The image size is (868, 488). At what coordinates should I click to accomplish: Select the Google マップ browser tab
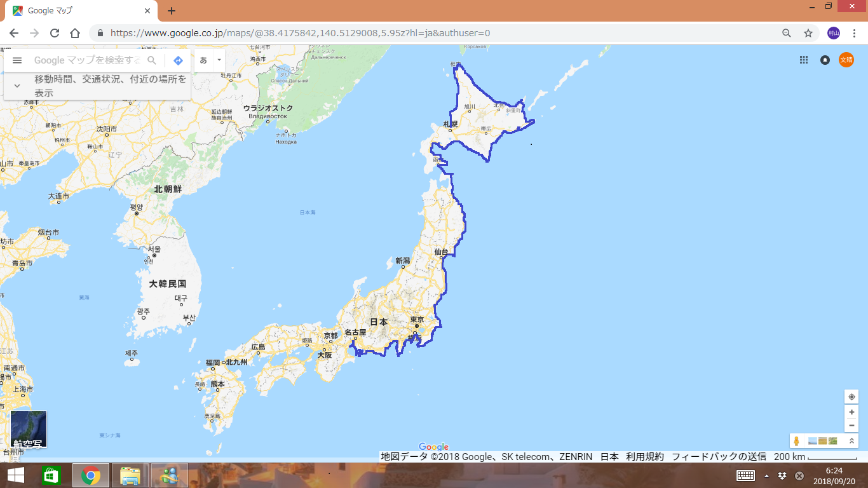(79, 11)
